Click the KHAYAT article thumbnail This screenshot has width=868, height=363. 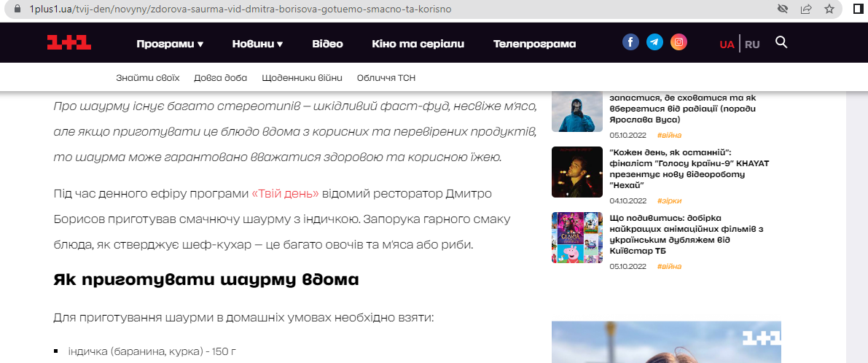coord(576,172)
